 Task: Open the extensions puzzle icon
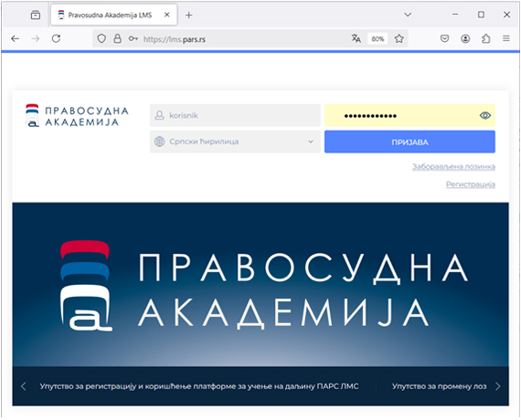point(485,39)
